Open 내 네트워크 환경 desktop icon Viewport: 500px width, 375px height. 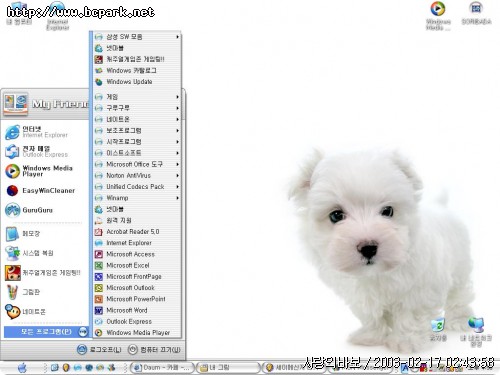click(x=476, y=332)
